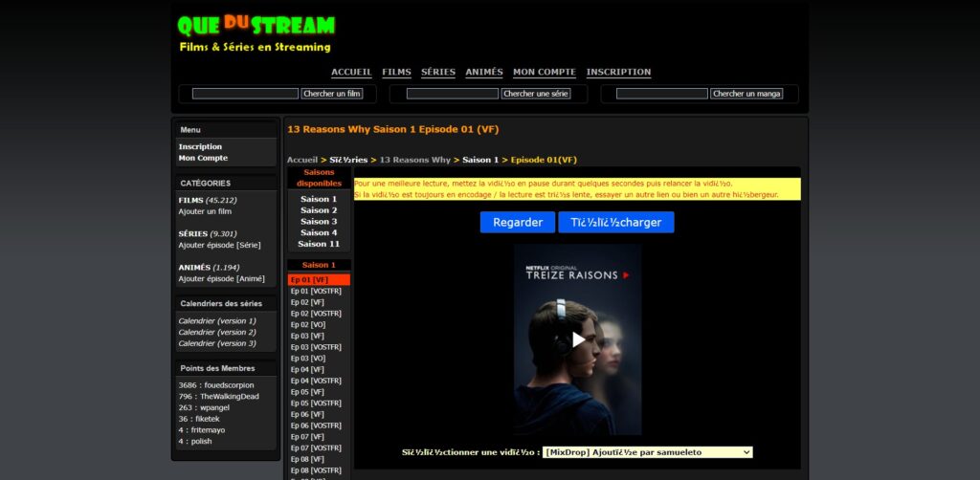Open the SÉRIES menu
Viewport: 980px width, 480px height.
[438, 73]
